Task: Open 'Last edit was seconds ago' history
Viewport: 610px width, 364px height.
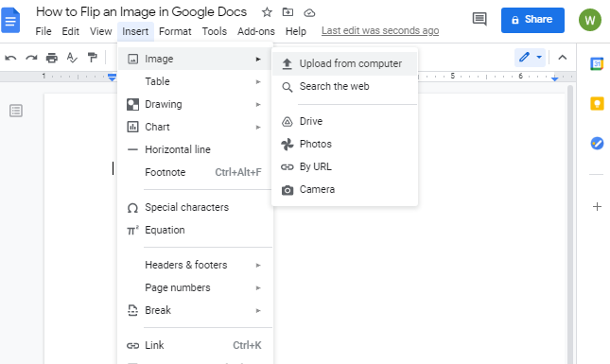Action: pyautogui.click(x=380, y=30)
